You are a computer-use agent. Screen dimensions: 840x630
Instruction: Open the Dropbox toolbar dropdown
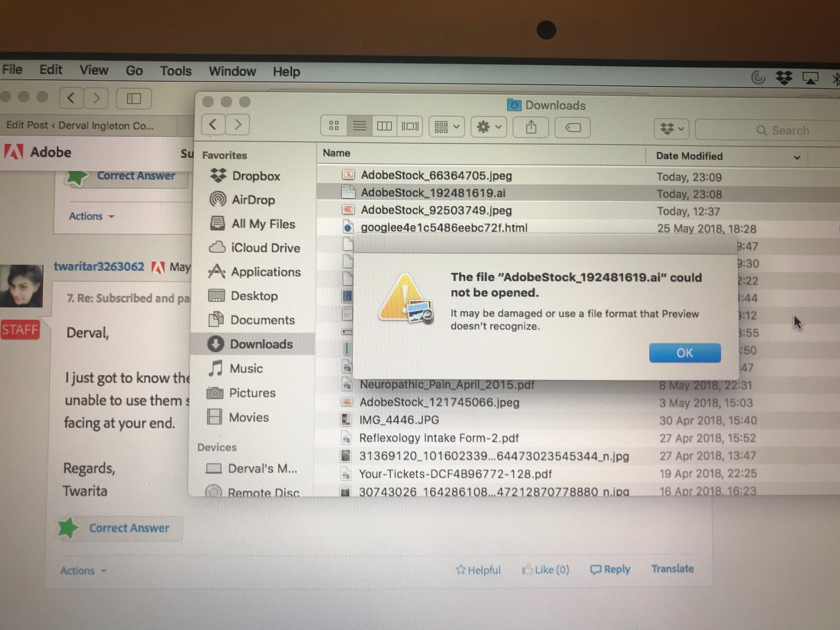coord(671,129)
